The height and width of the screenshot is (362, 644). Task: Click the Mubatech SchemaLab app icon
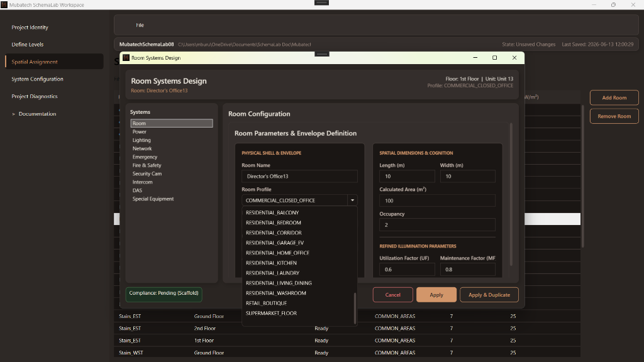coord(4,4)
